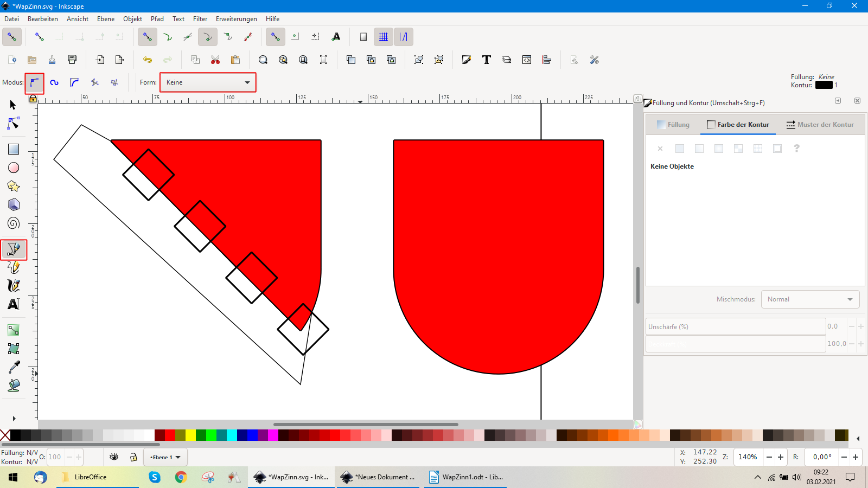Image resolution: width=868 pixels, height=488 pixels.
Task: Pick the yellow swatch in palette
Action: coord(190,435)
